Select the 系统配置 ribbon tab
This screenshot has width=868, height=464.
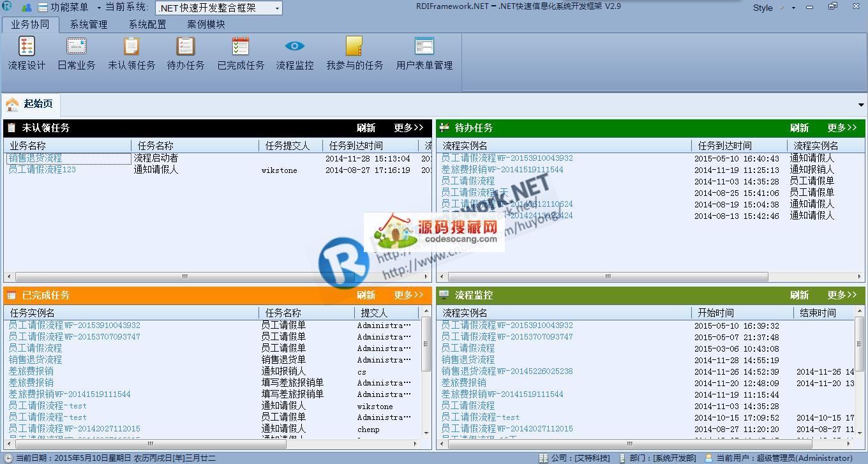147,24
